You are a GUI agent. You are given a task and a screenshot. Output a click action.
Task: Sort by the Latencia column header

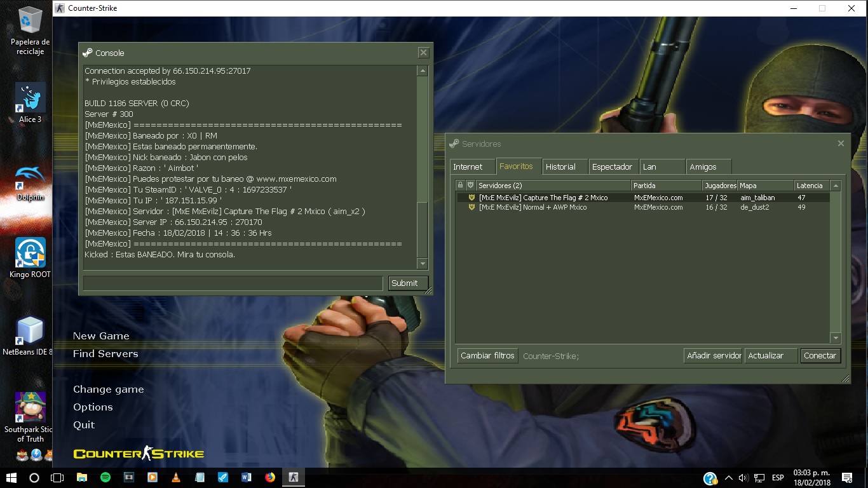pos(812,186)
